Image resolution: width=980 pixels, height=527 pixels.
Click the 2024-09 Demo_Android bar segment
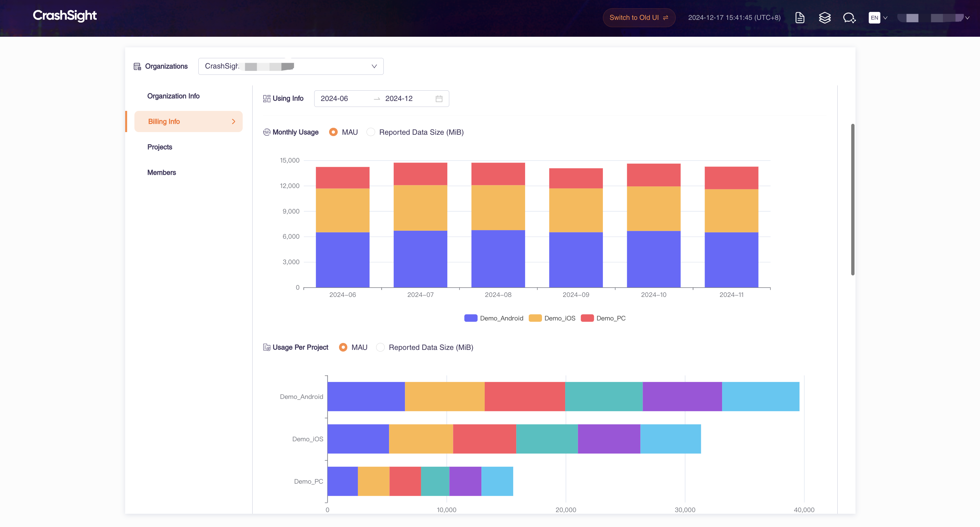point(576,260)
